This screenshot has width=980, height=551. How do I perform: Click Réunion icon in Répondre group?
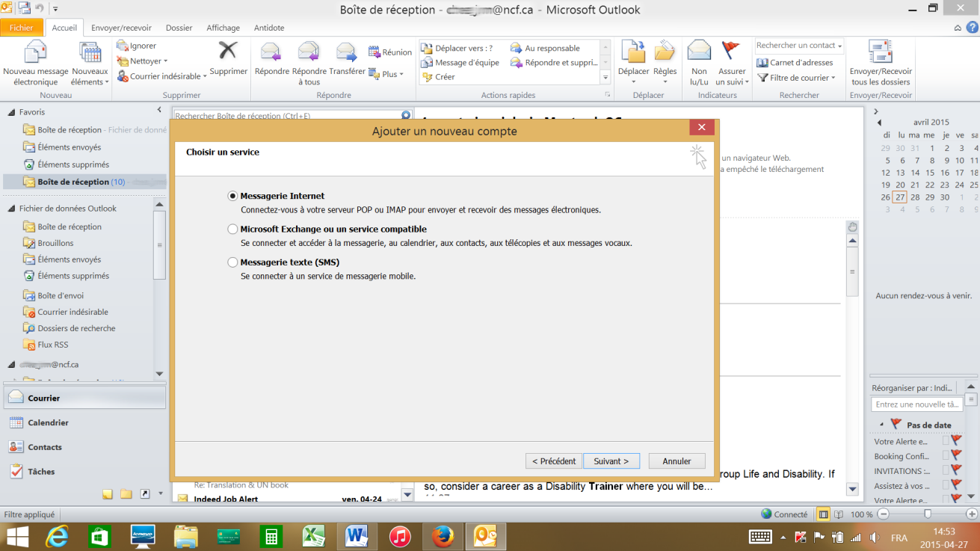pyautogui.click(x=390, y=52)
